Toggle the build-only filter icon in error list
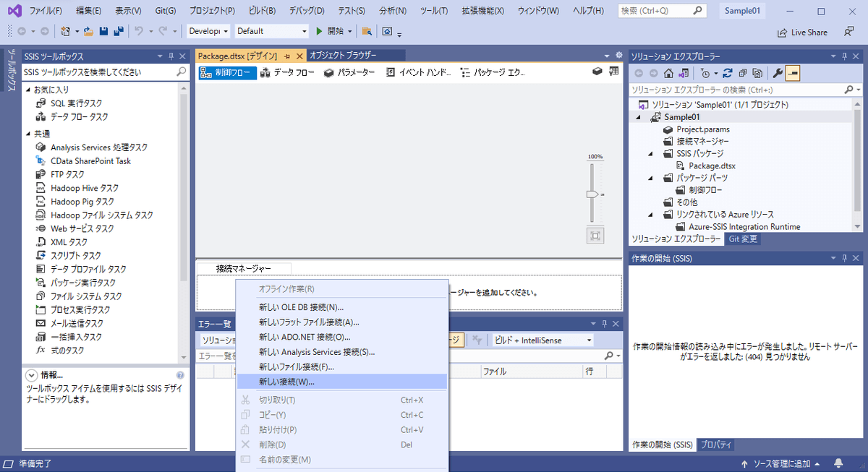Image resolution: width=868 pixels, height=472 pixels. pyautogui.click(x=477, y=340)
